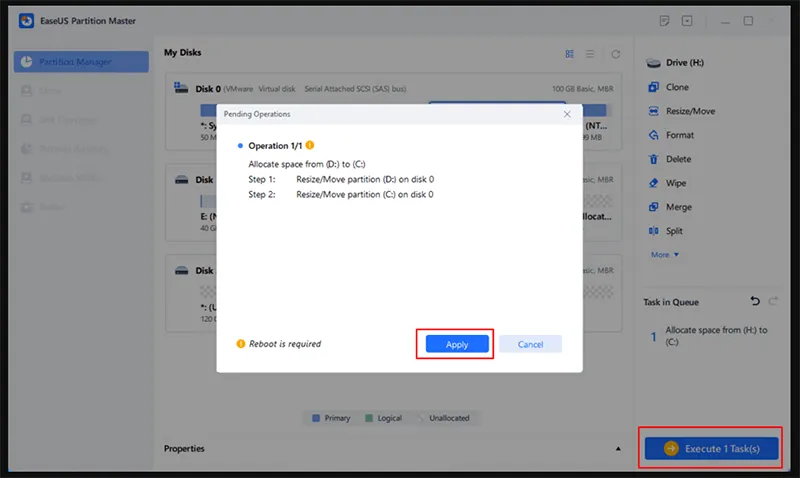Screen dimensions: 800x478
Task: Minimize the EaseUS window
Action: 725,21
